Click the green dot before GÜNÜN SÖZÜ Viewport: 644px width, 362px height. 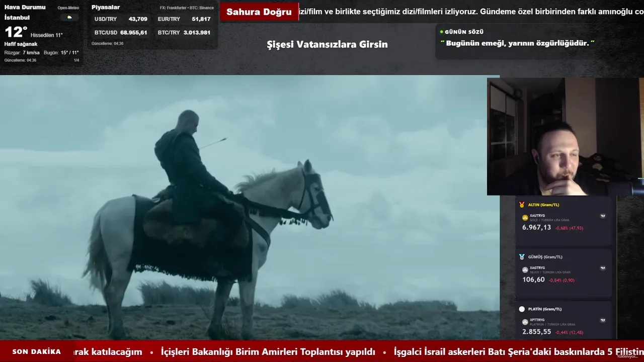(442, 32)
